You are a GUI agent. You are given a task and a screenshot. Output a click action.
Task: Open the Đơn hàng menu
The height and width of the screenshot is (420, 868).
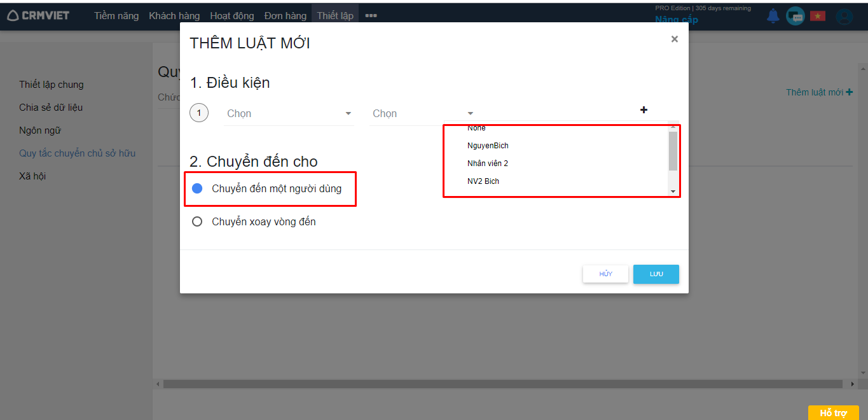(x=286, y=16)
